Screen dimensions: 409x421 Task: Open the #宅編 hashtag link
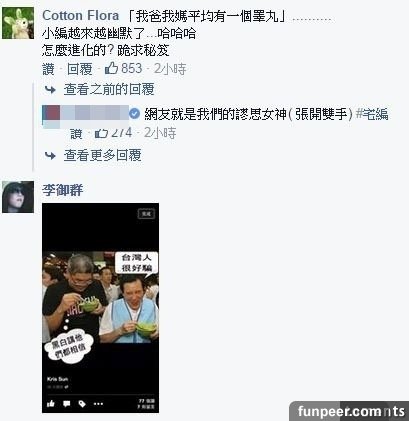(x=372, y=114)
